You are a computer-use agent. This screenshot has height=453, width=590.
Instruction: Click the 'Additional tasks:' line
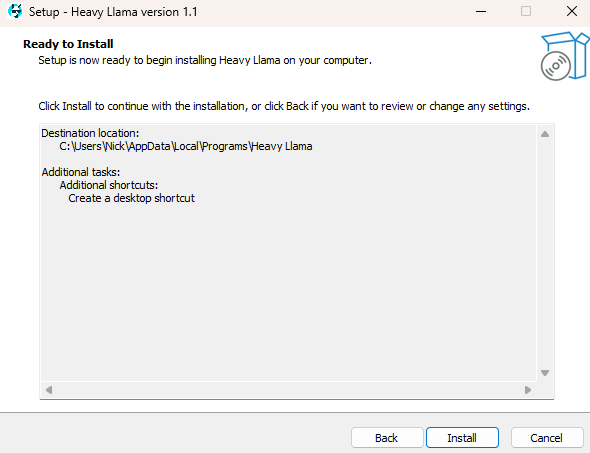pos(81,172)
